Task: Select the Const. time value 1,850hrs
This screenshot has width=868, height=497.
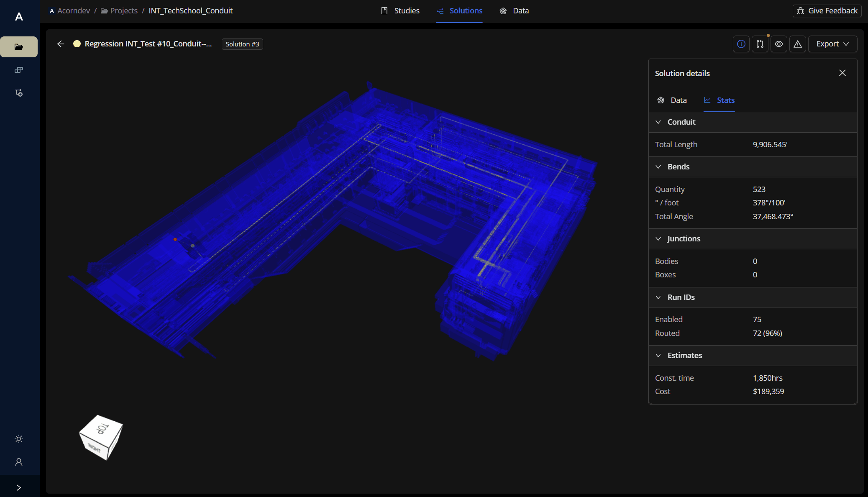Action: point(768,378)
